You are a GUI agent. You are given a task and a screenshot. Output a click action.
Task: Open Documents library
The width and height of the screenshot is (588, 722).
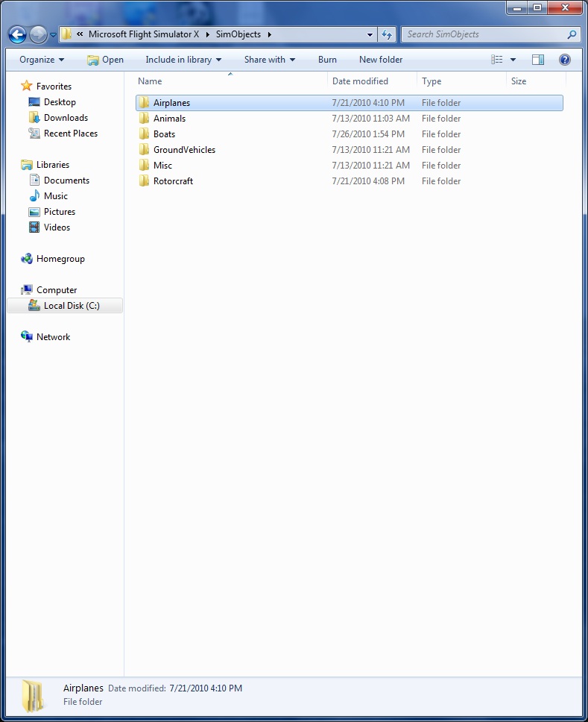click(x=66, y=180)
